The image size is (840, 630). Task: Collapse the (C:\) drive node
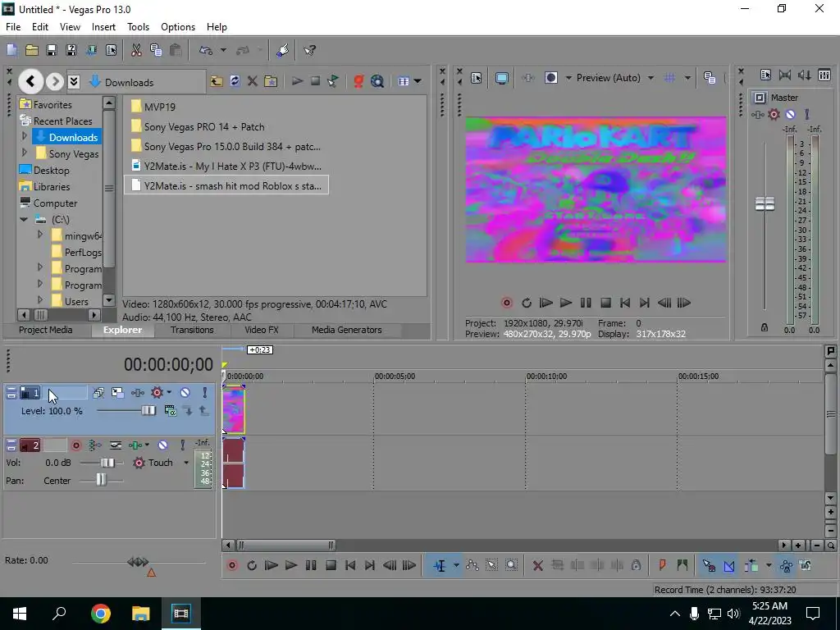pyautogui.click(x=24, y=220)
